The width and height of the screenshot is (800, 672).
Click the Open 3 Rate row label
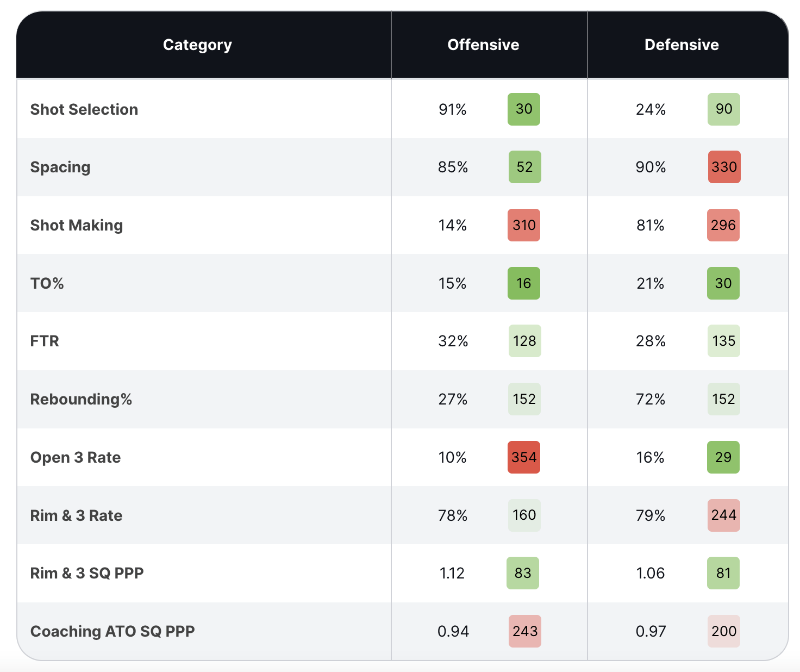(x=76, y=457)
